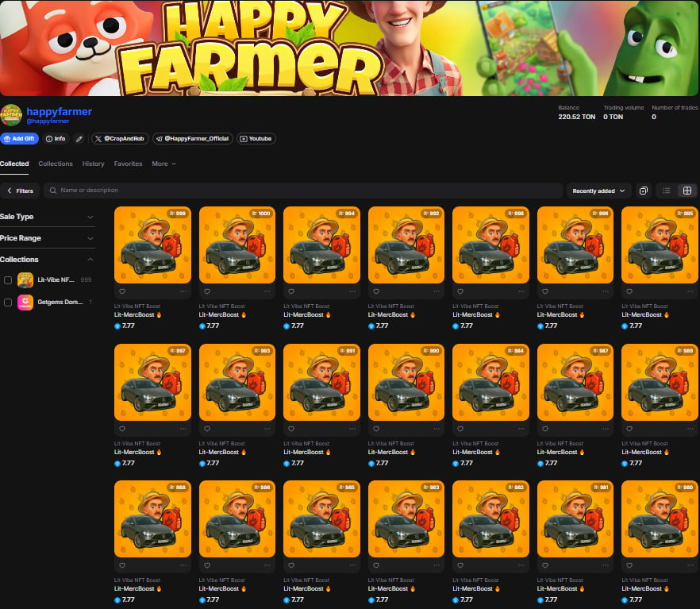Expand the Sale Type filter section

(x=48, y=217)
